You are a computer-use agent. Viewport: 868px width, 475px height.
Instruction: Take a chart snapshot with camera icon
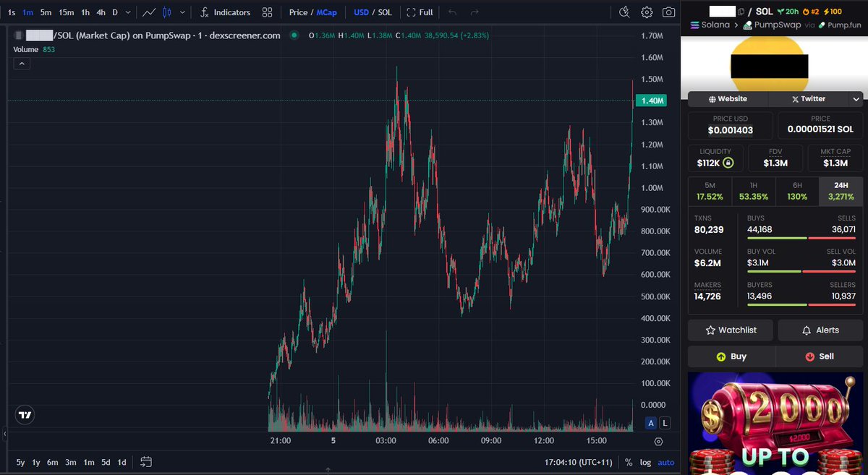(x=669, y=12)
